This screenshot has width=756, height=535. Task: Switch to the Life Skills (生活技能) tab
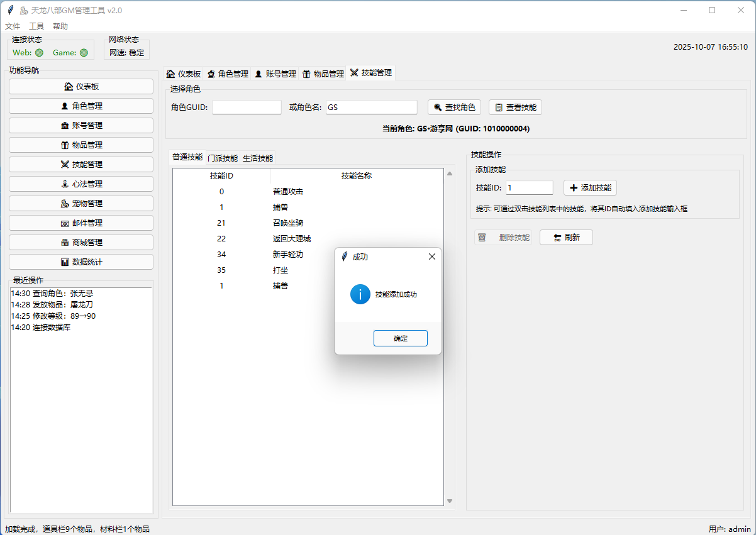[x=258, y=158]
